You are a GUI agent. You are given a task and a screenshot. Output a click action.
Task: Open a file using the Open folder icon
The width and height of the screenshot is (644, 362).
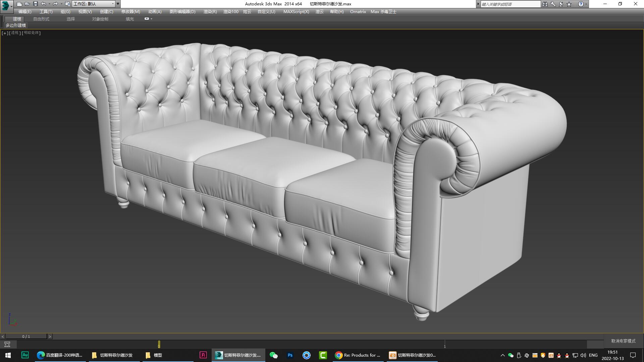click(x=27, y=4)
